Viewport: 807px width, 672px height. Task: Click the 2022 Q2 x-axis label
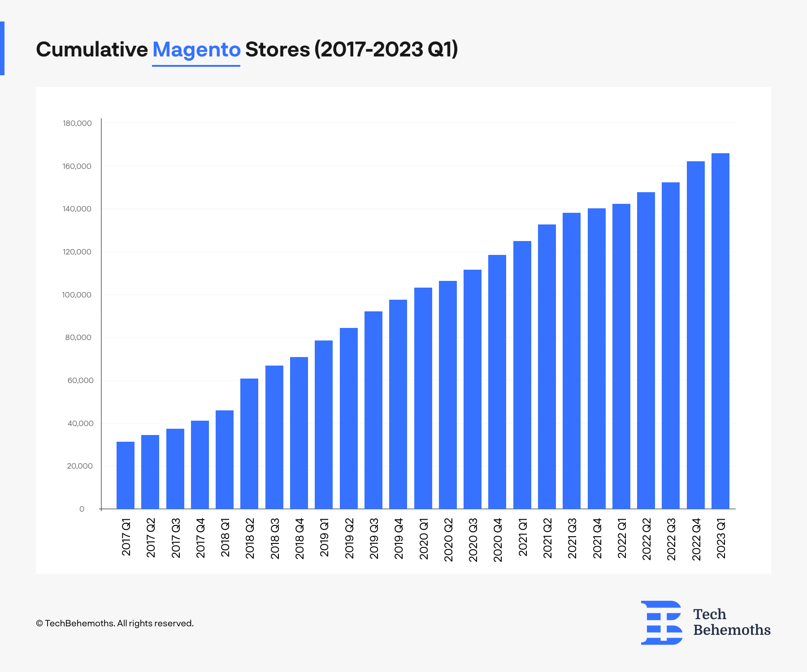(646, 539)
